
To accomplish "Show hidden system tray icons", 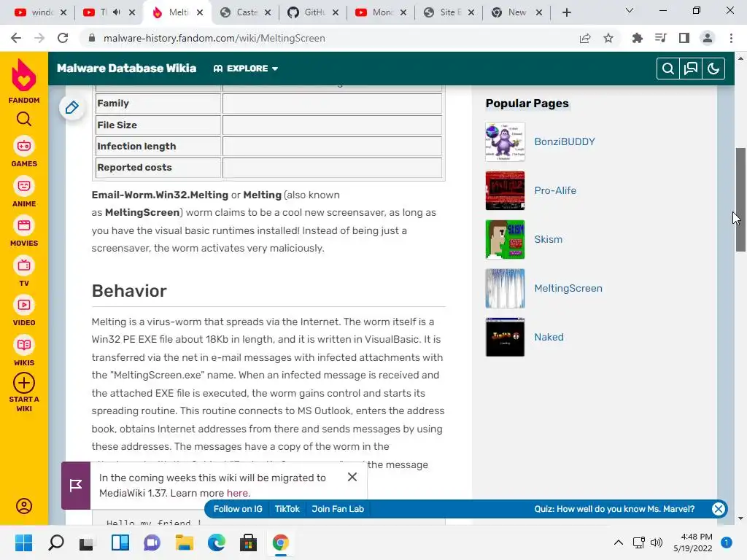I will pos(619,542).
